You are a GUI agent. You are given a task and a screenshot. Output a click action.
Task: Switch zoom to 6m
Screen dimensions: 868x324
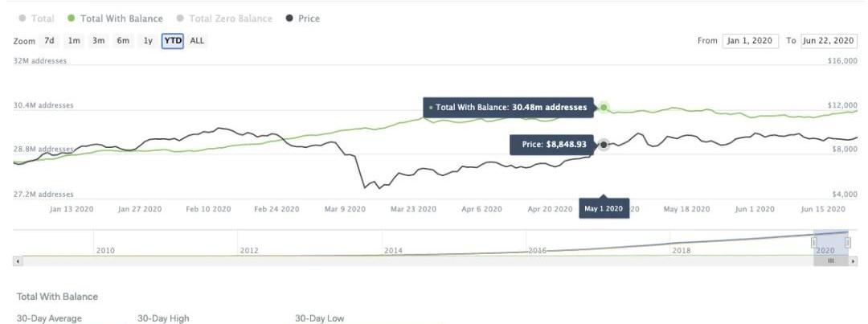123,40
